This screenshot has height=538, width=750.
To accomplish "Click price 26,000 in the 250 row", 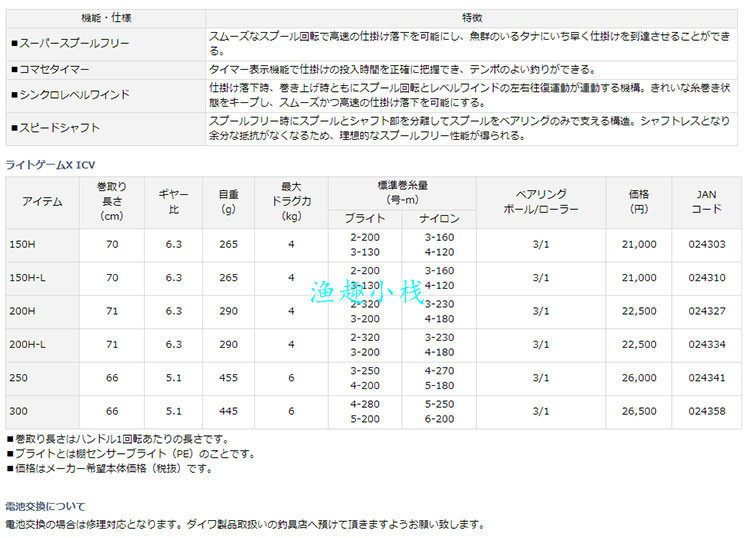I will (x=639, y=378).
